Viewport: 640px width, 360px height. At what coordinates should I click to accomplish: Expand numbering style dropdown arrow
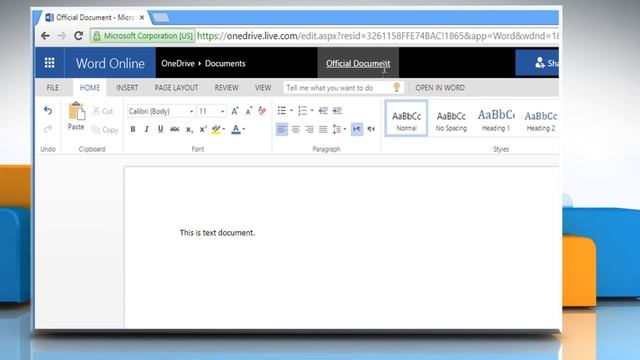[x=312, y=111]
